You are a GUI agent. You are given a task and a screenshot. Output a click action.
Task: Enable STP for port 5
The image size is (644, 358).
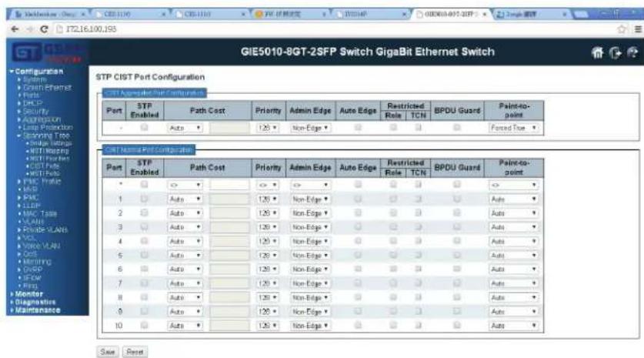point(144,256)
